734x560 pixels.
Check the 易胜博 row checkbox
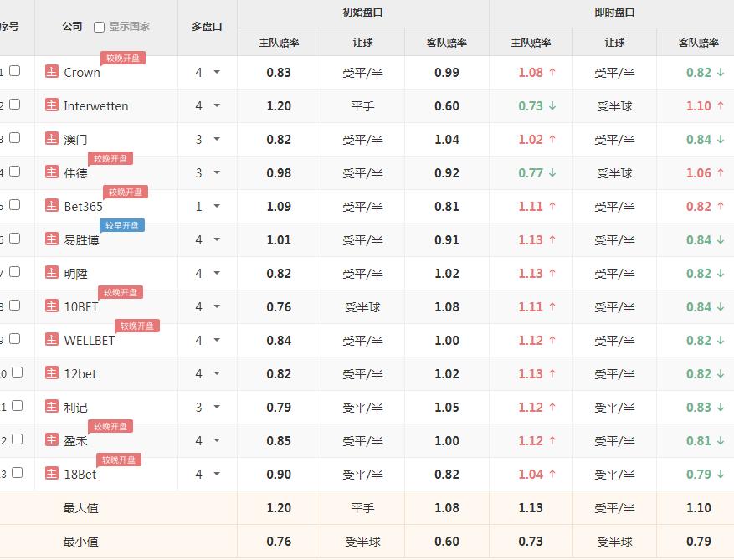point(15,238)
